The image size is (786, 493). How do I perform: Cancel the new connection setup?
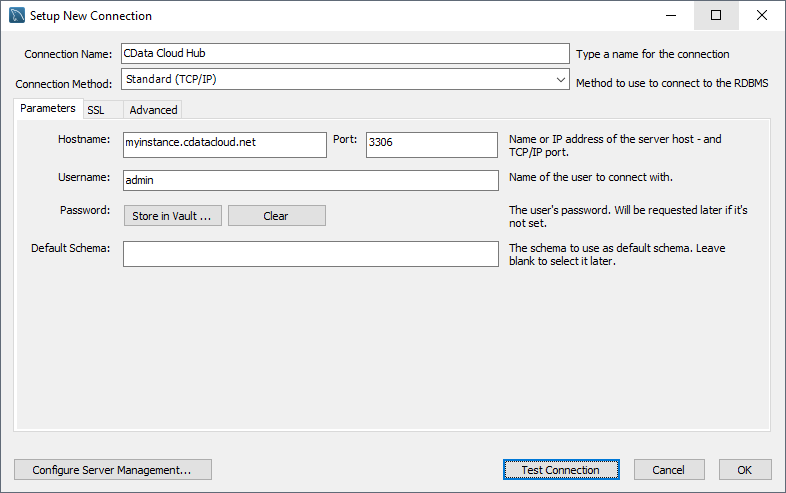tap(668, 470)
